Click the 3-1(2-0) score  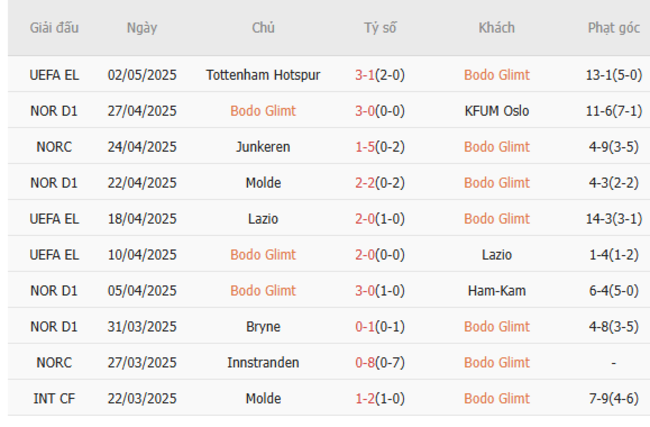[379, 75]
